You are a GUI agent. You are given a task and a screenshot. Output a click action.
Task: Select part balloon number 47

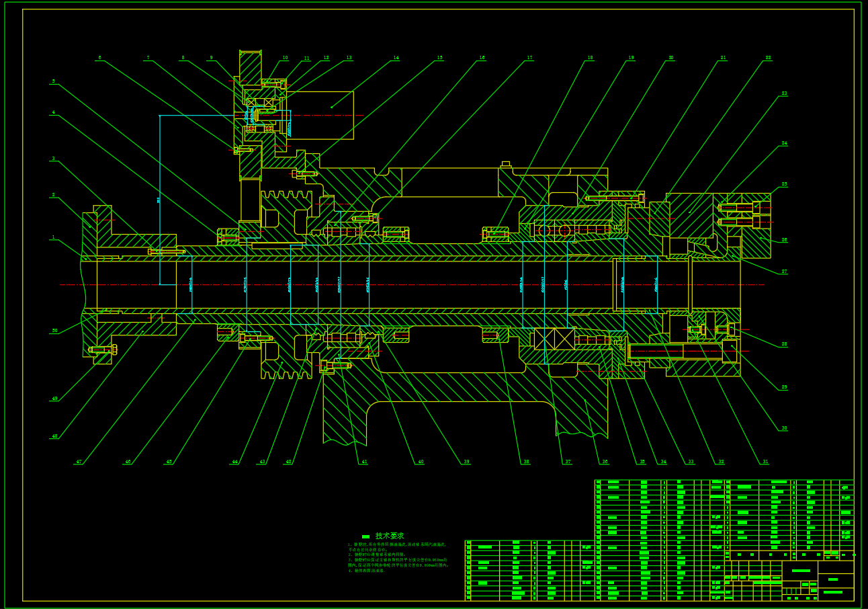pos(79,462)
